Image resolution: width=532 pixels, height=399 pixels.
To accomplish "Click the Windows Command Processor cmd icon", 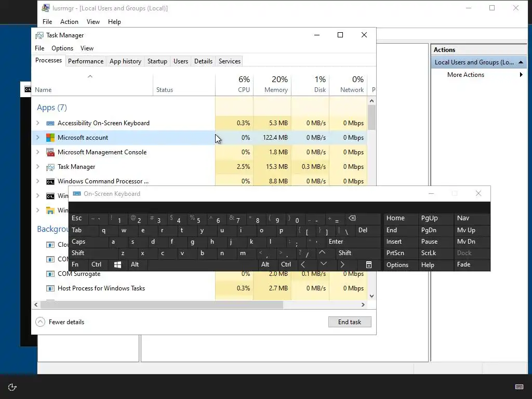I will click(x=50, y=181).
